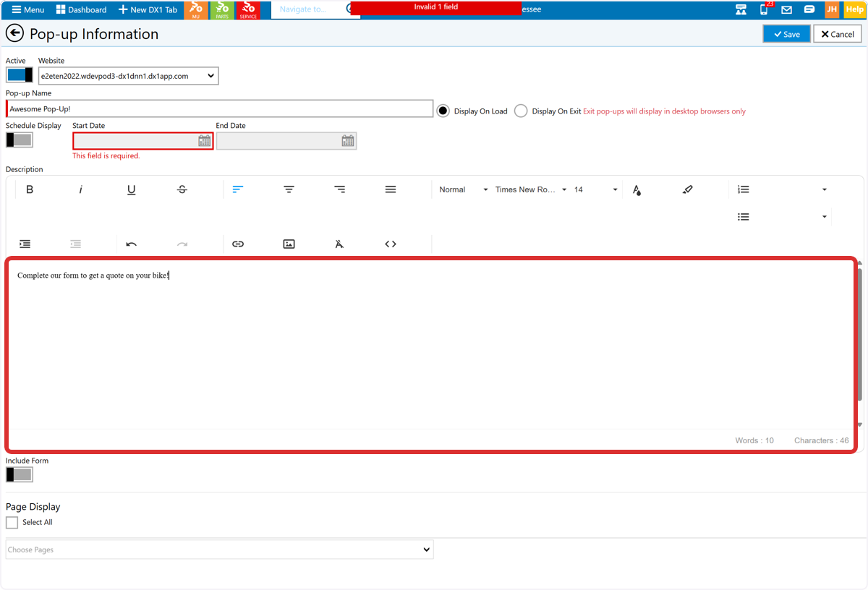This screenshot has height=590, width=868.
Task: Apply strikethrough formatting to text
Action: (x=182, y=189)
